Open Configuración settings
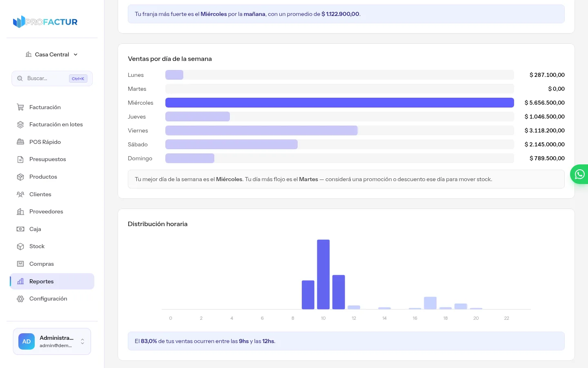 click(52, 299)
